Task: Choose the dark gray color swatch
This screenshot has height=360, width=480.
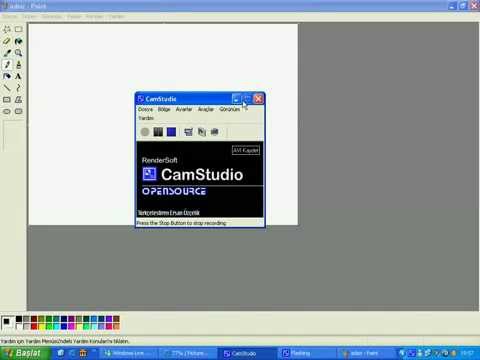Action: click(26, 319)
